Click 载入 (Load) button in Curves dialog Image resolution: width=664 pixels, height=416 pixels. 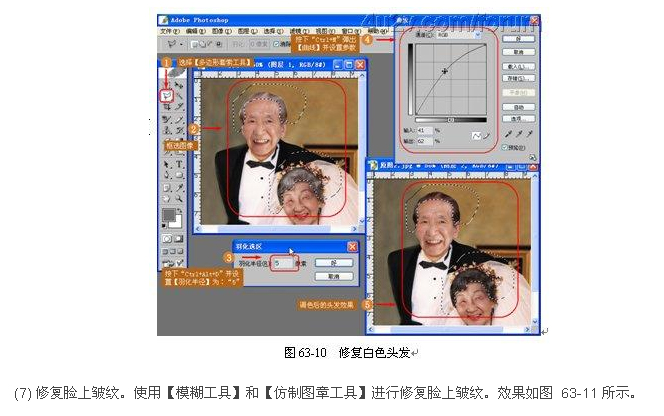click(x=519, y=67)
